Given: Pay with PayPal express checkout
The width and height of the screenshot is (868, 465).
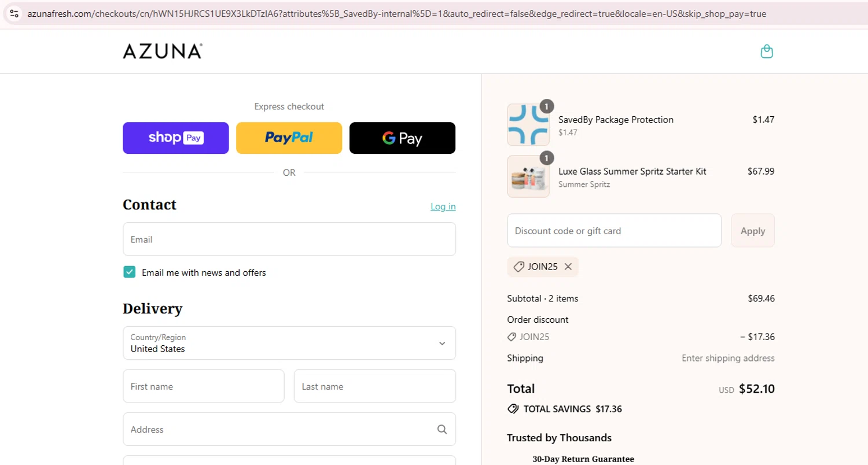Looking at the screenshot, I should (289, 138).
